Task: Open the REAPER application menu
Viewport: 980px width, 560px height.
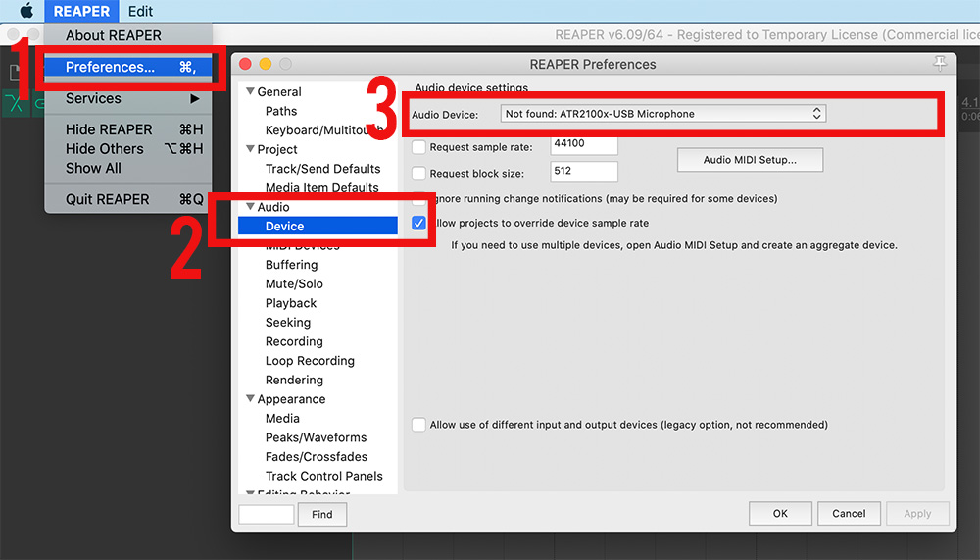Action: coord(81,11)
